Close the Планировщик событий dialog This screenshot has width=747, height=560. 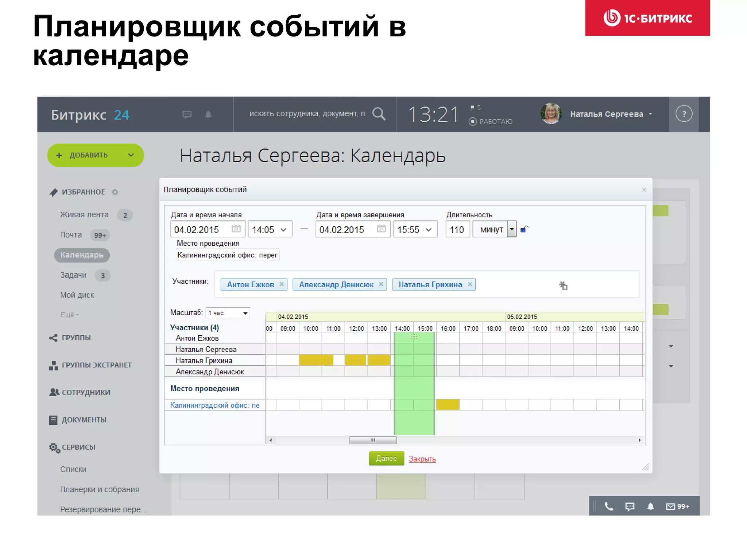pyautogui.click(x=644, y=190)
